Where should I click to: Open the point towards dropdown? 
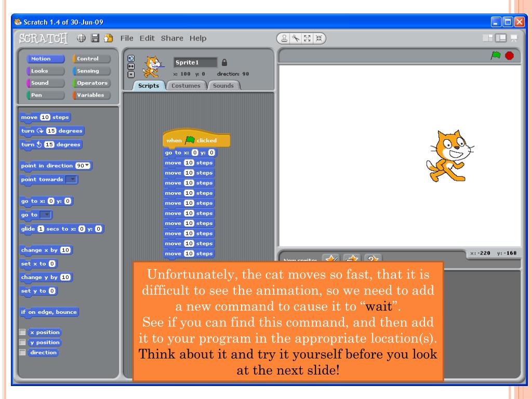pos(71,179)
